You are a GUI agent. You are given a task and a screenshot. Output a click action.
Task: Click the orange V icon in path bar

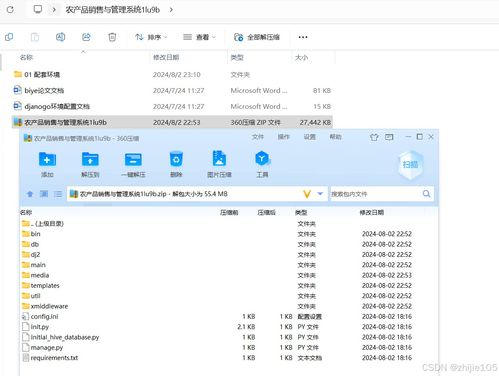307,194
